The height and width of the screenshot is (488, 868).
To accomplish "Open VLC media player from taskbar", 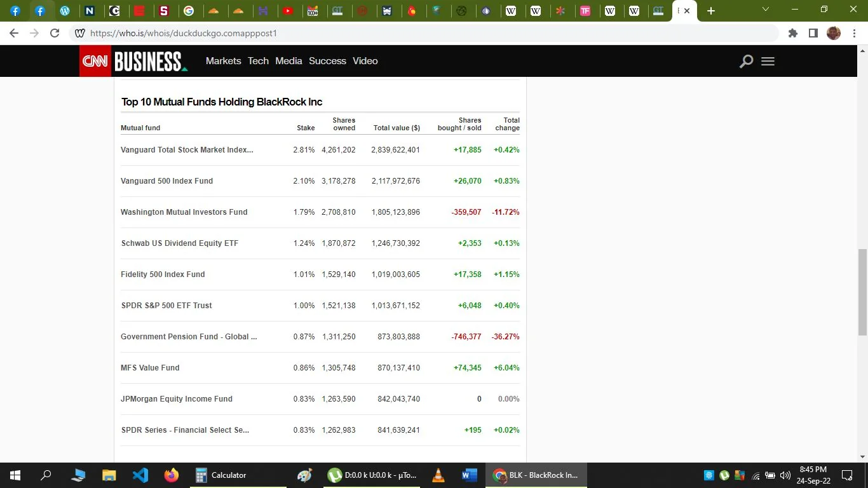I will click(x=438, y=475).
